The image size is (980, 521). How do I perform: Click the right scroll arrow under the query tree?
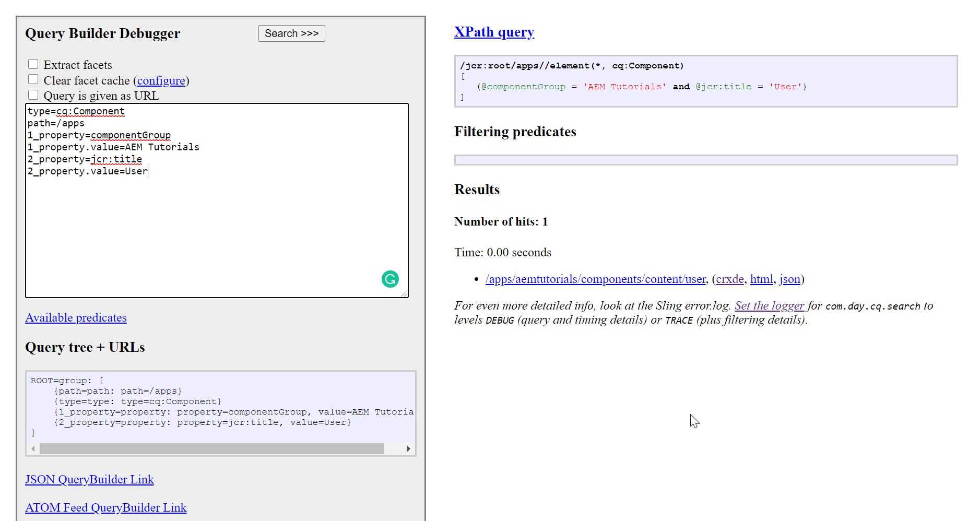coord(409,448)
